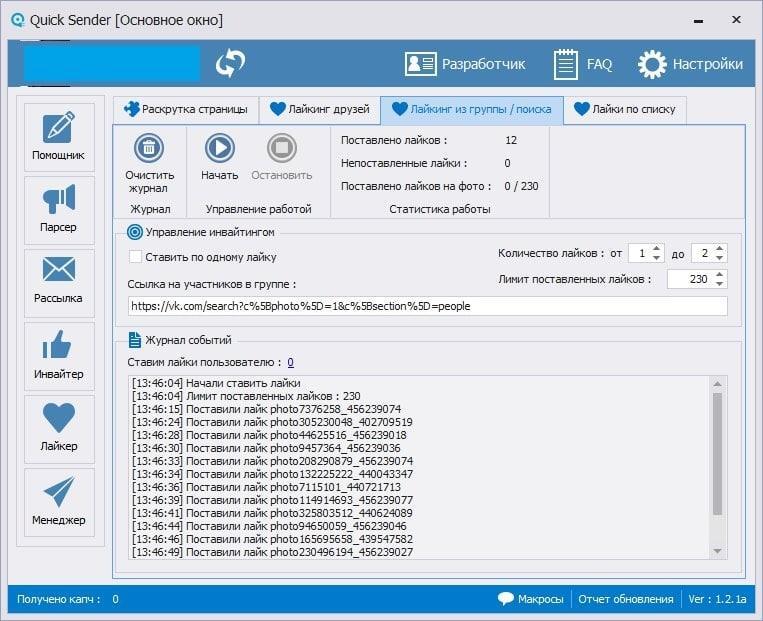This screenshot has width=763, height=621.
Task: Click the Quick Sender logo in title bar
Action: tap(18, 20)
